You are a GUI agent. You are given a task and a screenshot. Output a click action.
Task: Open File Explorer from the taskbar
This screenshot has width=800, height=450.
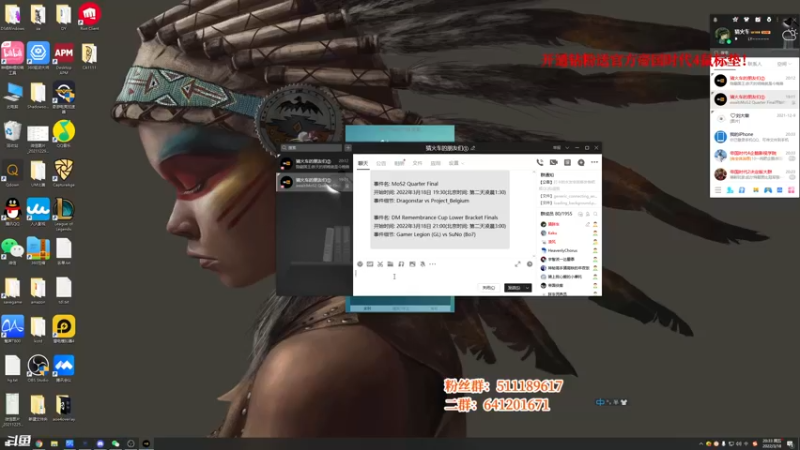click(54, 443)
